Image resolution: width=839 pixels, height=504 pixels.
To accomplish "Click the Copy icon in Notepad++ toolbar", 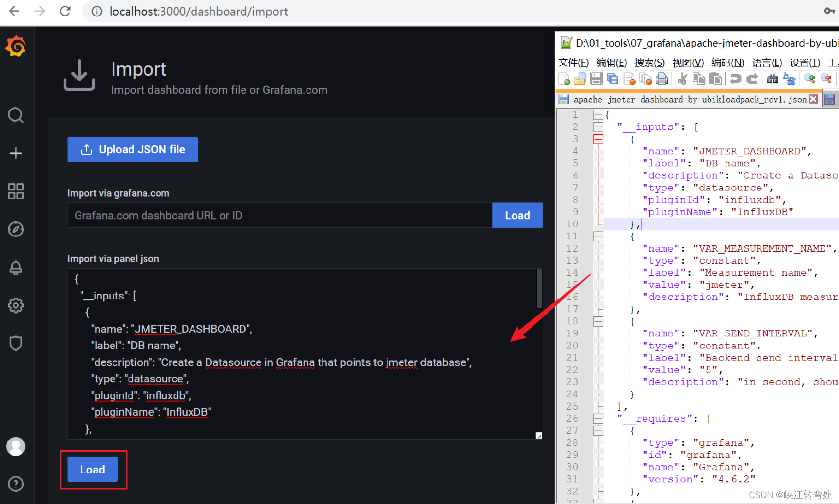I will coord(699,79).
